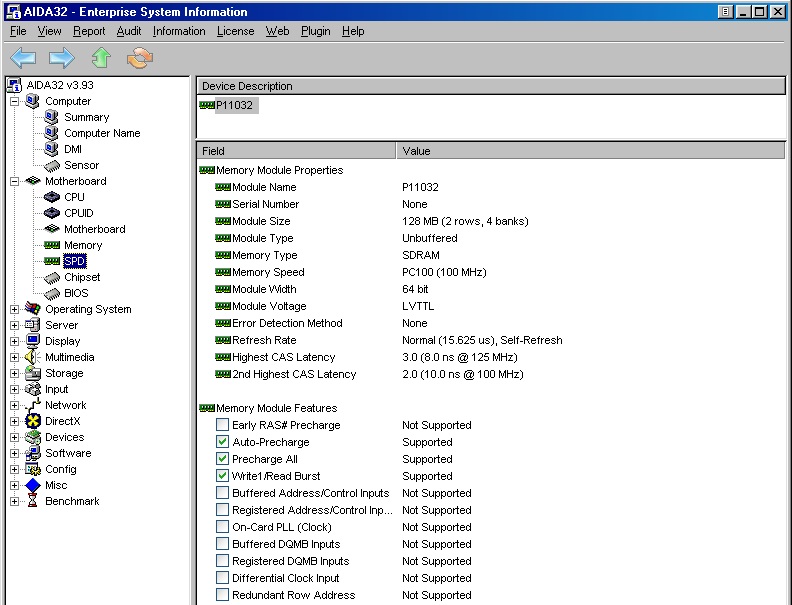Image resolution: width=792 pixels, height=605 pixels.
Task: Expand the Storage tree node
Action: (15, 373)
